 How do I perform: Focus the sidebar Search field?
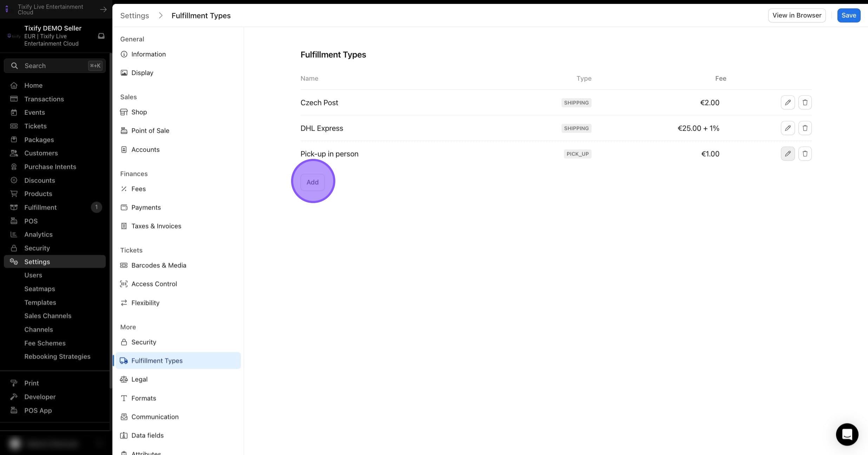pyautogui.click(x=55, y=66)
